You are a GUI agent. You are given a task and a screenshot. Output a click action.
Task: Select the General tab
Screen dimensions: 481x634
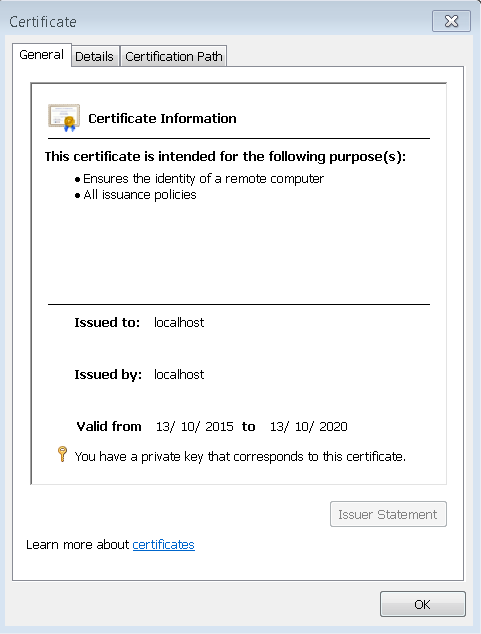tap(42, 55)
